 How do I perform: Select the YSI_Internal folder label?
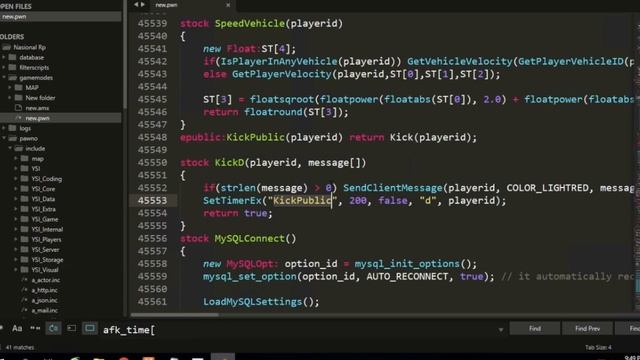[x=47, y=229]
